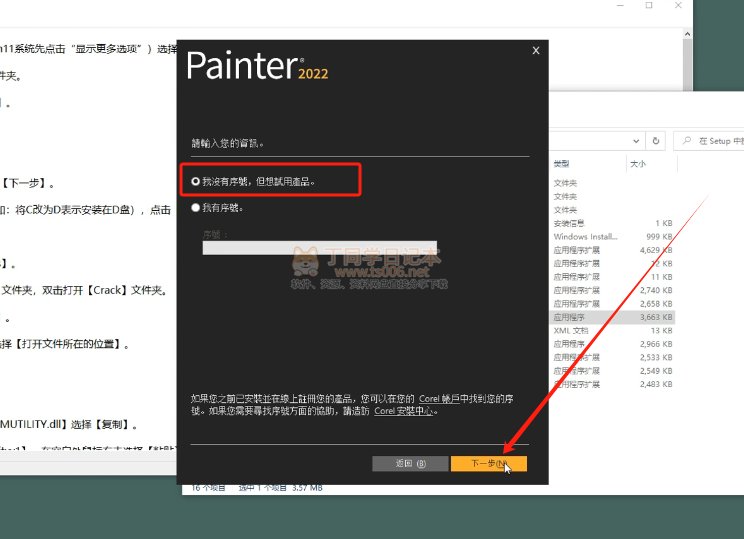Select the 2,966 KB application row

point(613,344)
